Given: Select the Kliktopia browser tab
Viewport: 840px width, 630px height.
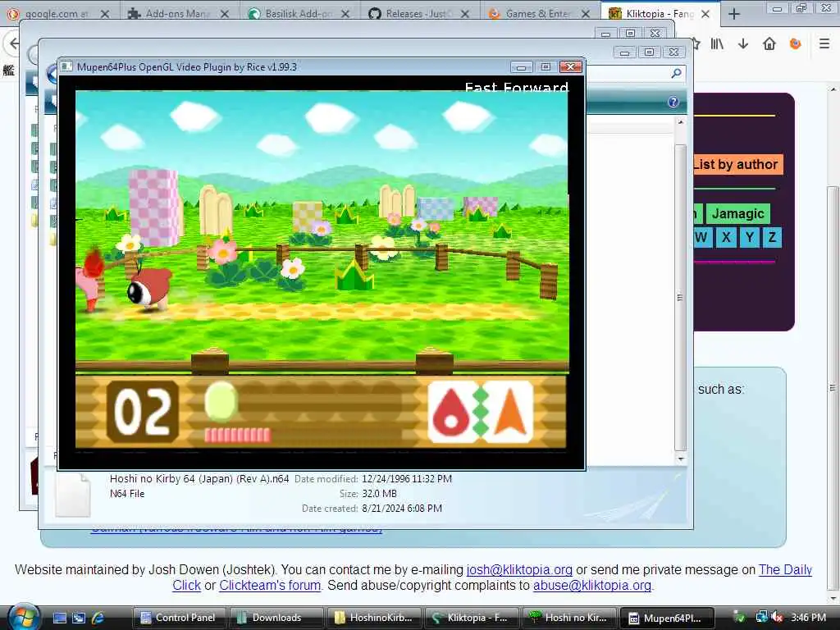Looking at the screenshot, I should pyautogui.click(x=652, y=13).
